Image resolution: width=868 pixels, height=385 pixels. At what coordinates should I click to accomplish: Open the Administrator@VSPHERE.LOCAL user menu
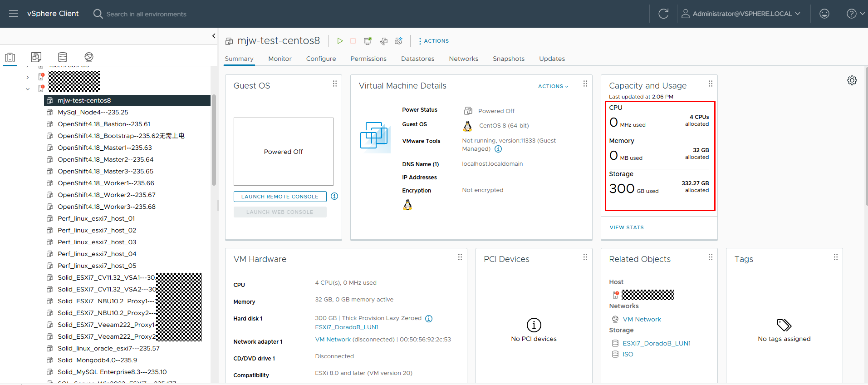click(x=741, y=14)
